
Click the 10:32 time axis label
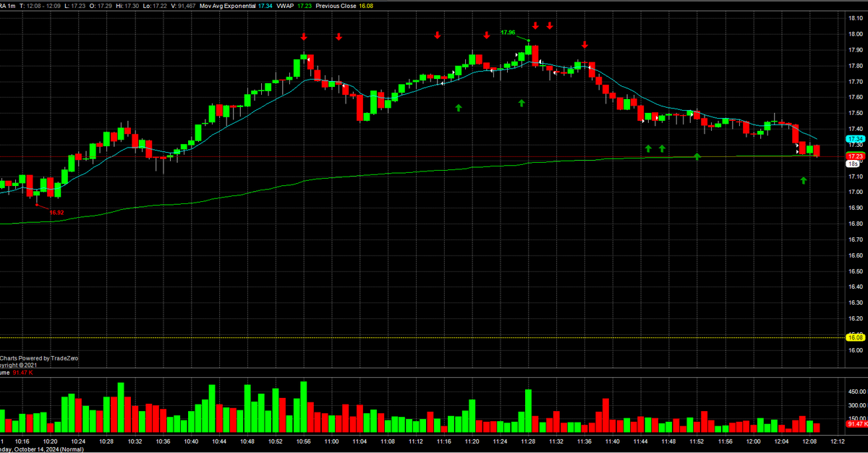click(135, 441)
